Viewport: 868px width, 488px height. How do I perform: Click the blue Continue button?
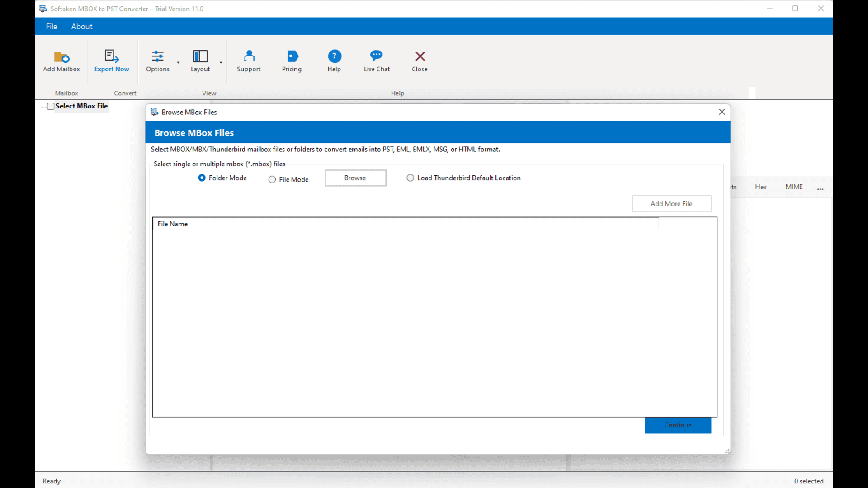[678, 425]
